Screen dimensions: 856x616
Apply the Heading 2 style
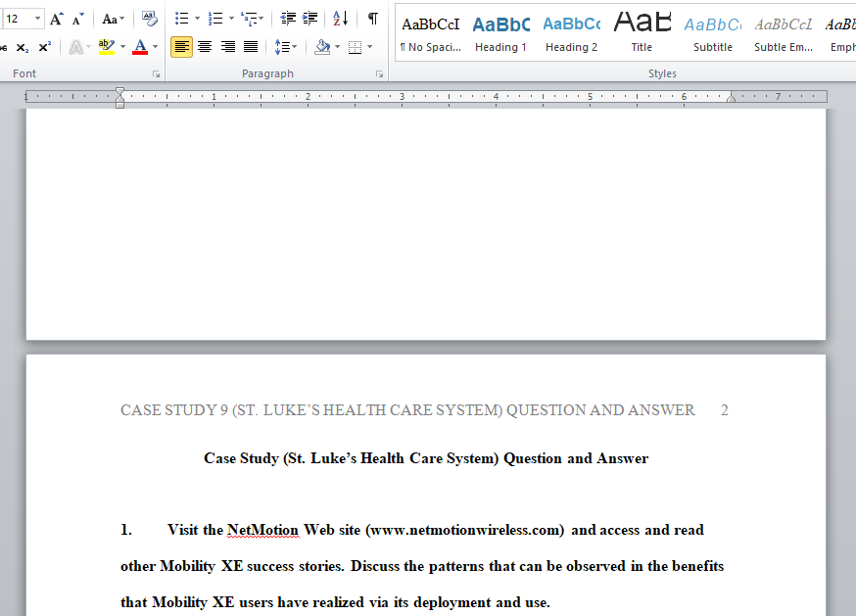[x=572, y=32]
